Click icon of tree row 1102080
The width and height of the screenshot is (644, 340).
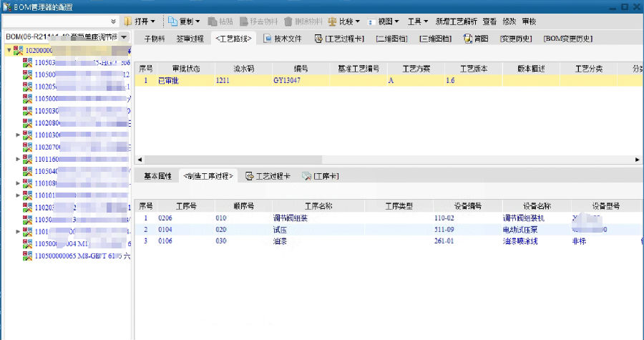[x=27, y=123]
